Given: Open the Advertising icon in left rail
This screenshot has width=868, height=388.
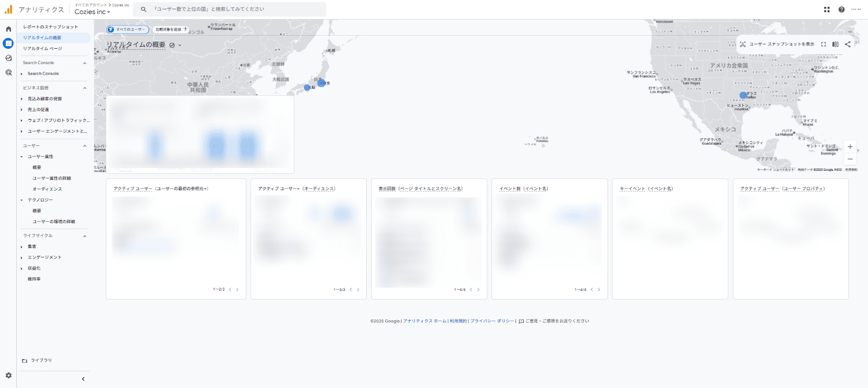Looking at the screenshot, I should click(8, 72).
